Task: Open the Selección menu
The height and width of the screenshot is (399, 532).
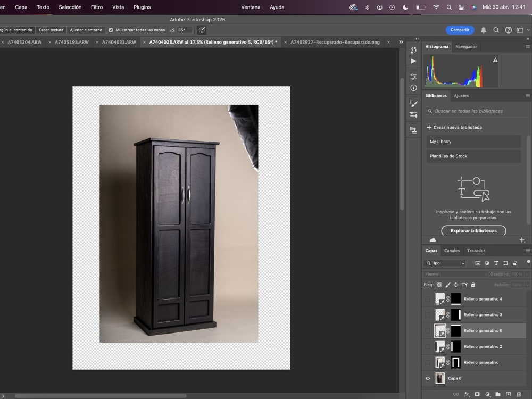Action: 70,7
